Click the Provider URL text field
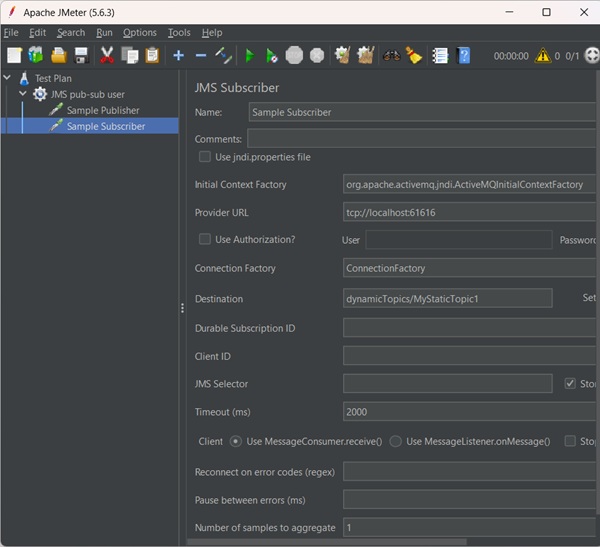The image size is (600, 547). 470,212
